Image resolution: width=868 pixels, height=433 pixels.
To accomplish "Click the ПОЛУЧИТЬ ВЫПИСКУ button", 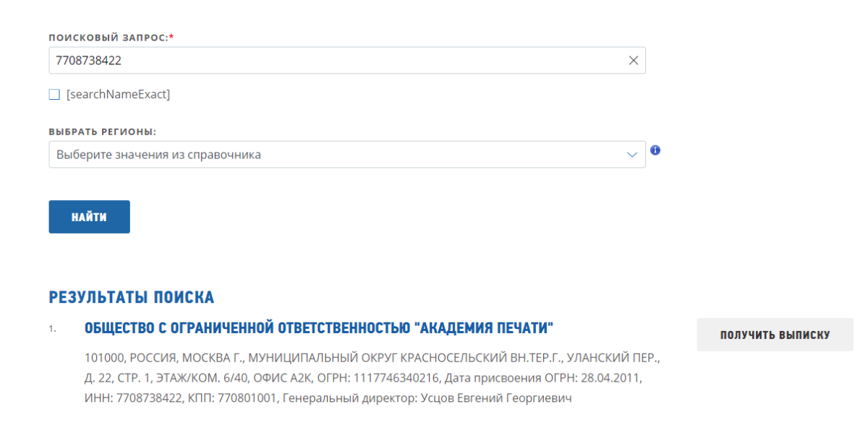I will pyautogui.click(x=775, y=335).
